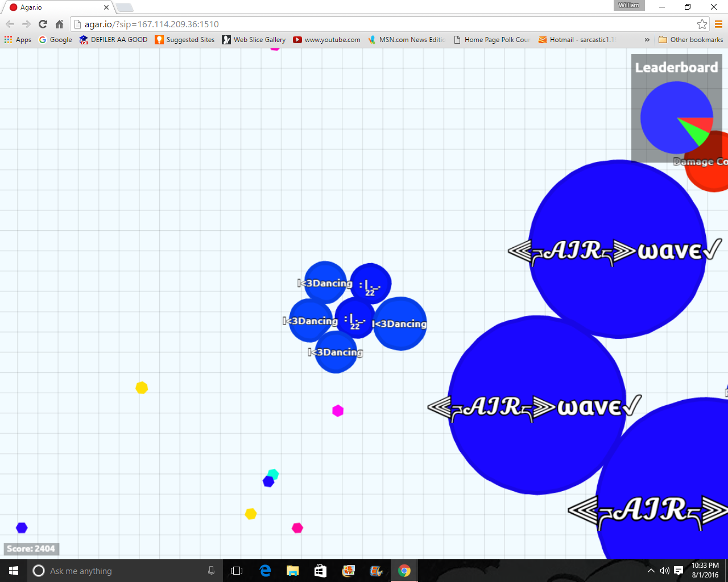Click the Cortana Ask me anything box
This screenshot has height=582, width=728.
point(125,571)
